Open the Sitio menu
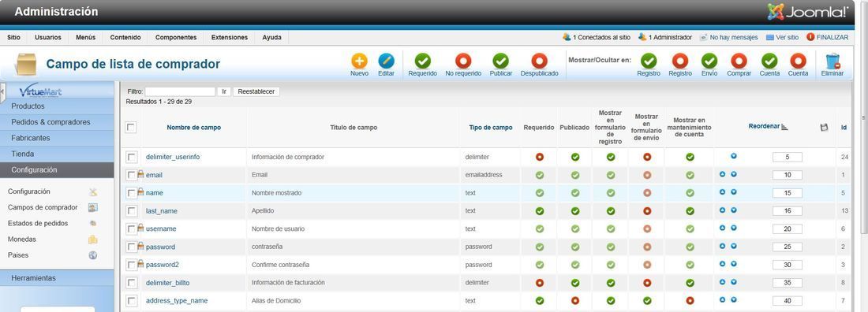Viewport: 868px width, 312px height. tap(14, 38)
